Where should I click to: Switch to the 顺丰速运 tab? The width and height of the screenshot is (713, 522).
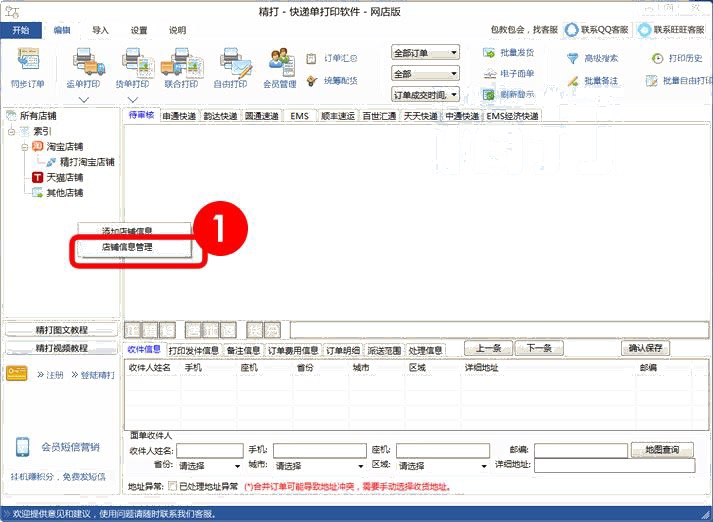click(338, 116)
